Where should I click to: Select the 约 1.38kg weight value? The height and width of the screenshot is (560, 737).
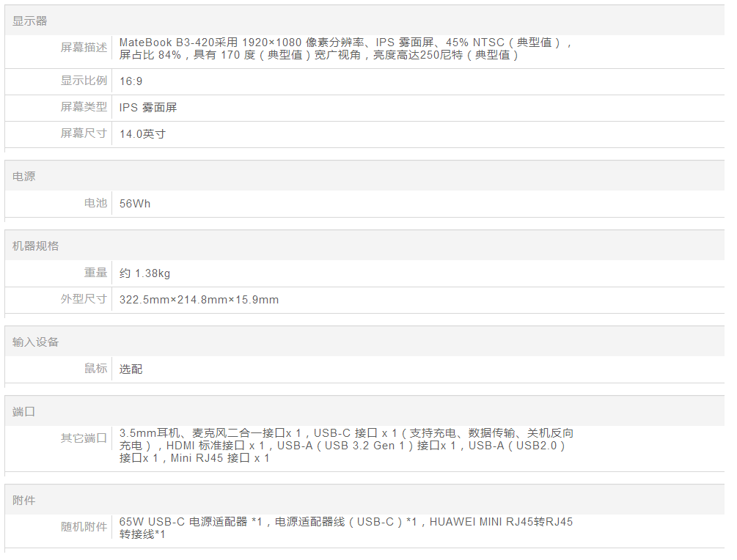(x=144, y=273)
